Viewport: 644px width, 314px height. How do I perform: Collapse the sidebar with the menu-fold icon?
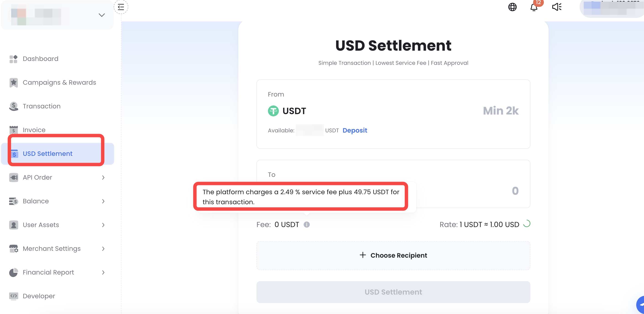(121, 7)
